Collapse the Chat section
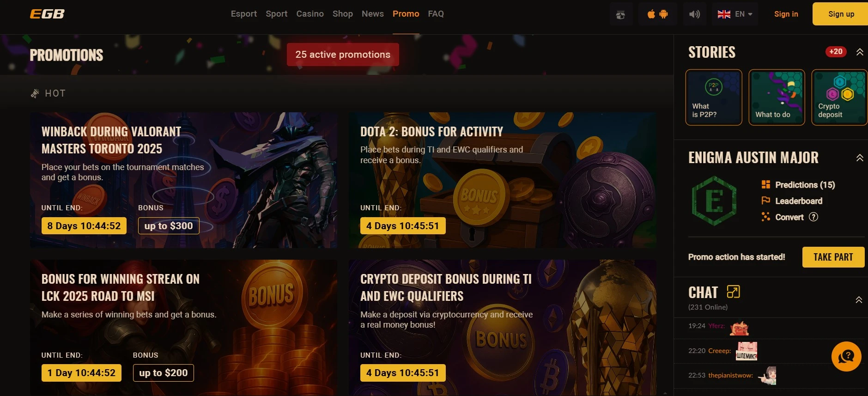Image resolution: width=868 pixels, height=396 pixels. click(859, 300)
